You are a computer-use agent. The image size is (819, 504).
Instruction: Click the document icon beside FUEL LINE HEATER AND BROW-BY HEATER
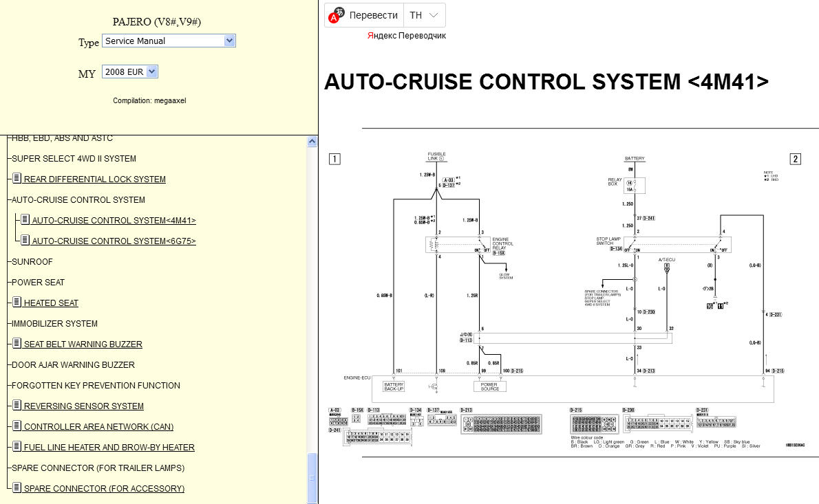click(17, 447)
